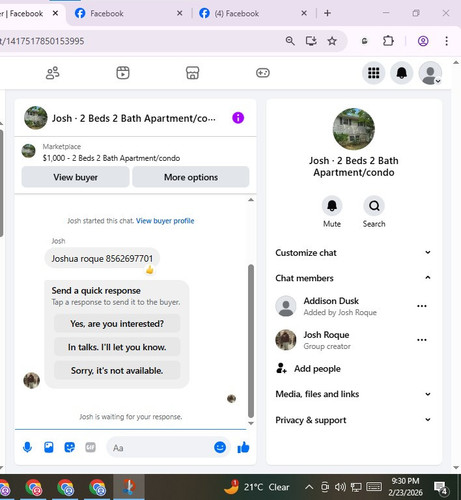Viewport: 461px width, 500px height.
Task: Open the Chrome profile icon
Action: pos(423,41)
